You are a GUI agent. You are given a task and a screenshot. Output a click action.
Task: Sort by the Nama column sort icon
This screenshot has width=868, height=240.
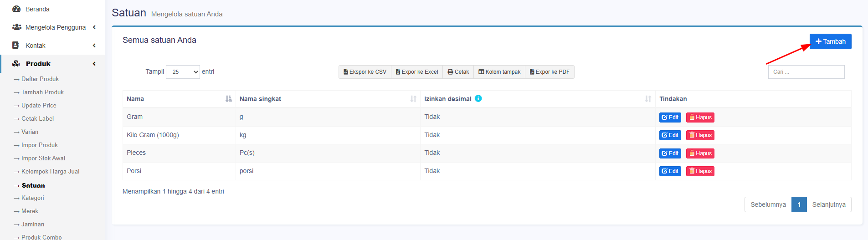229,99
